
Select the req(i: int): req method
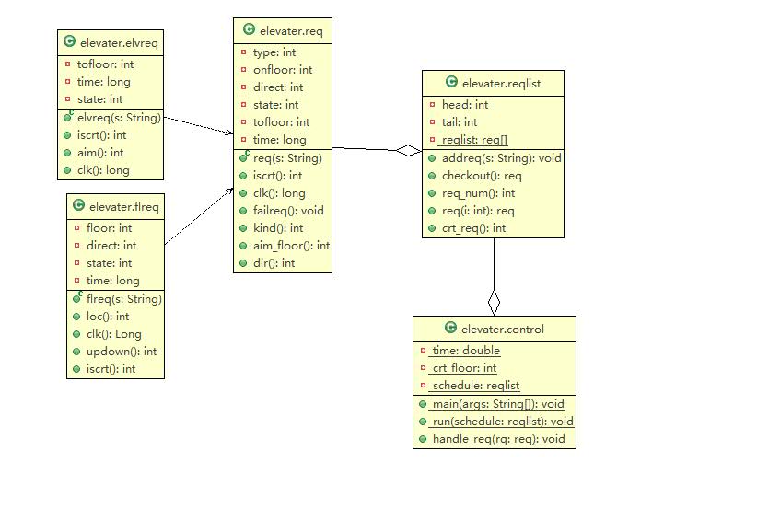click(478, 211)
